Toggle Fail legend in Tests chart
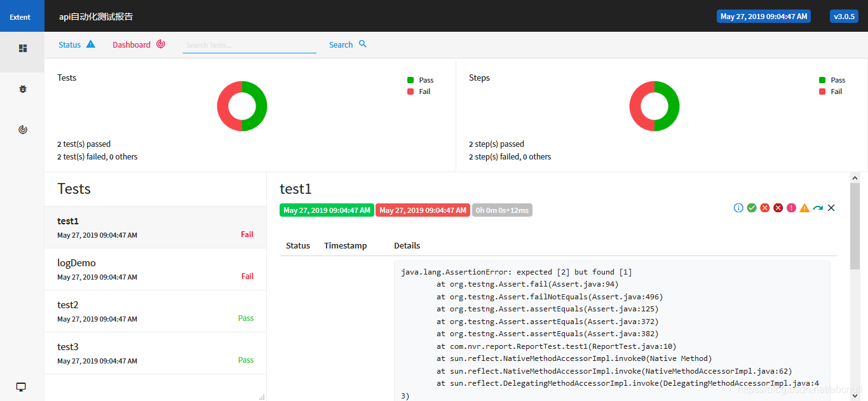The height and width of the screenshot is (401, 868). coord(419,92)
